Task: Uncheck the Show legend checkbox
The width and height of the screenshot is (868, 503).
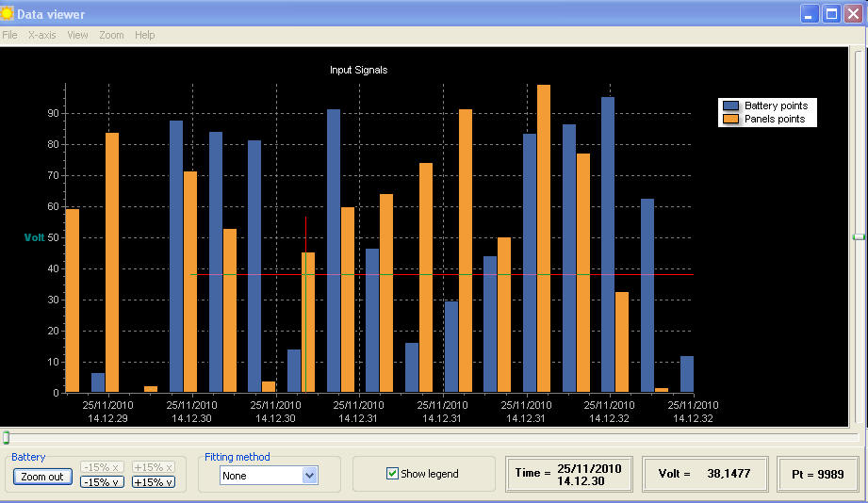Action: point(393,474)
